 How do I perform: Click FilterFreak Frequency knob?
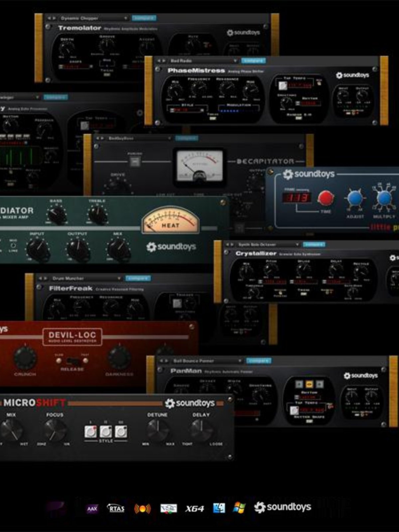(x=81, y=307)
